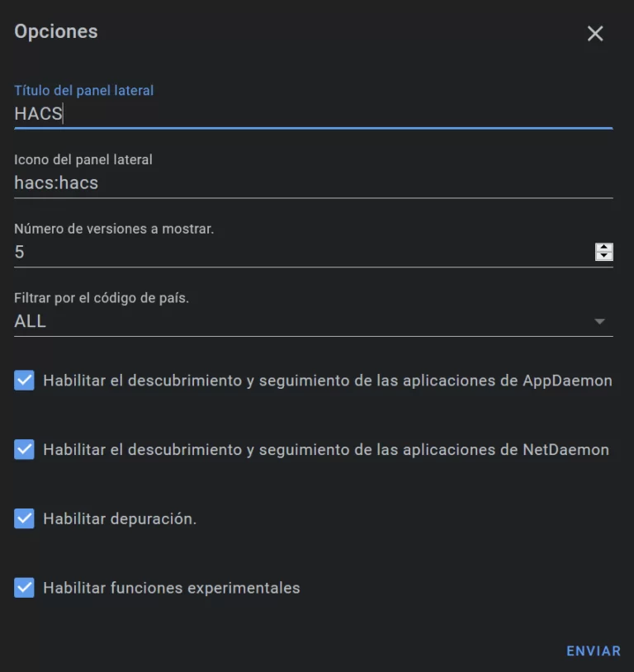Click the down arrow of the versions spinner
634x672 pixels.
click(x=604, y=257)
